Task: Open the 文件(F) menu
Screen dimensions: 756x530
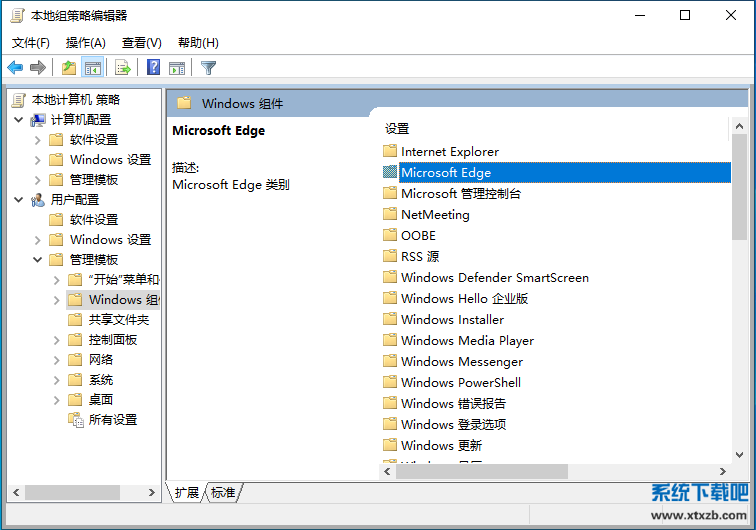Action: coord(30,43)
